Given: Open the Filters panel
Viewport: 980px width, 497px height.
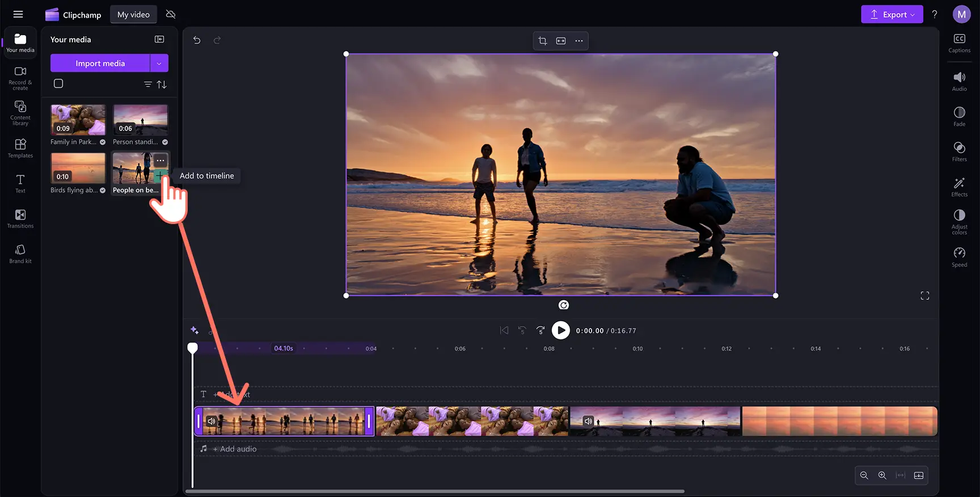Looking at the screenshot, I should click(959, 151).
